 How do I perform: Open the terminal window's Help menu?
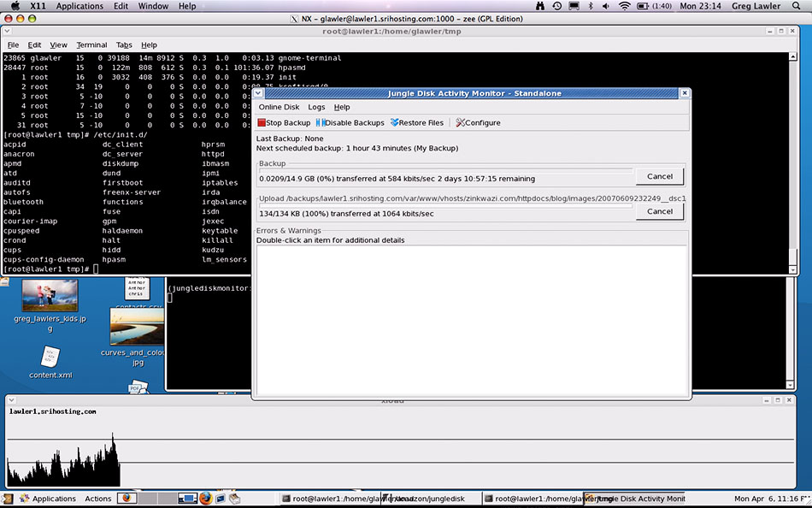coord(149,45)
